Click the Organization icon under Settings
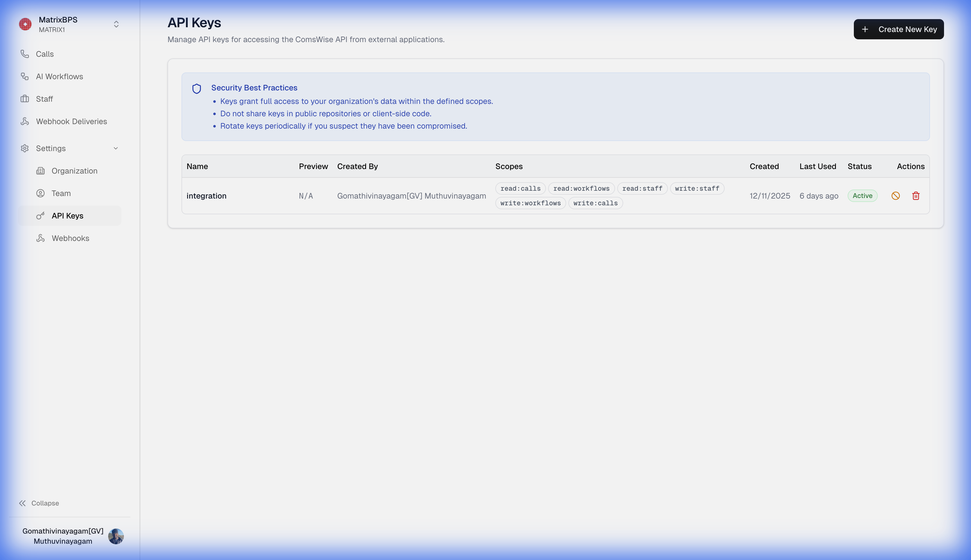The height and width of the screenshot is (560, 971). point(40,171)
